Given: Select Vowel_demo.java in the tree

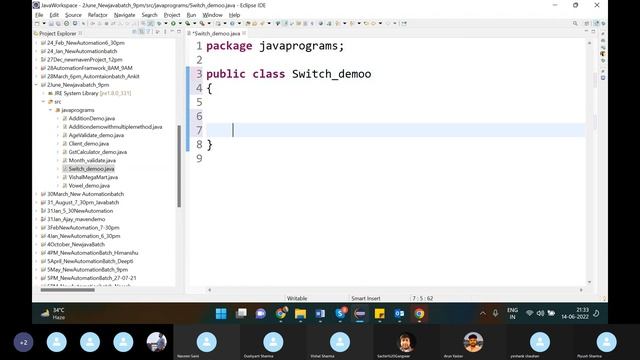Looking at the screenshot, I should pyautogui.click(x=89, y=186).
